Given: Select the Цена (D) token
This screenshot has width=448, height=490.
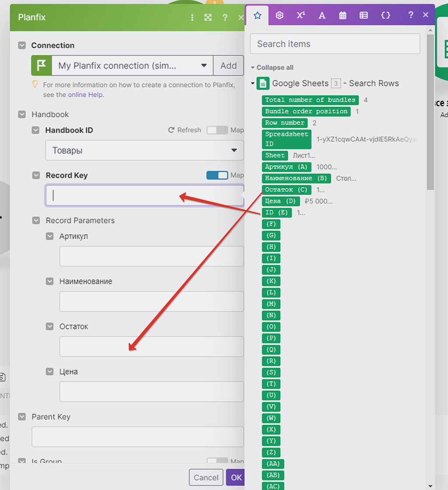Looking at the screenshot, I should point(280,201).
